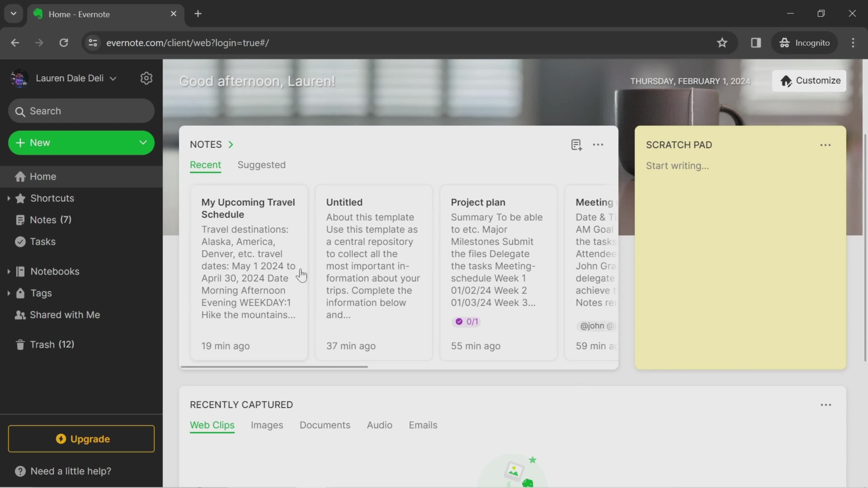Image resolution: width=868 pixels, height=488 pixels.
Task: Expand the Lauren Dale Deli account dropdown
Action: tap(113, 78)
